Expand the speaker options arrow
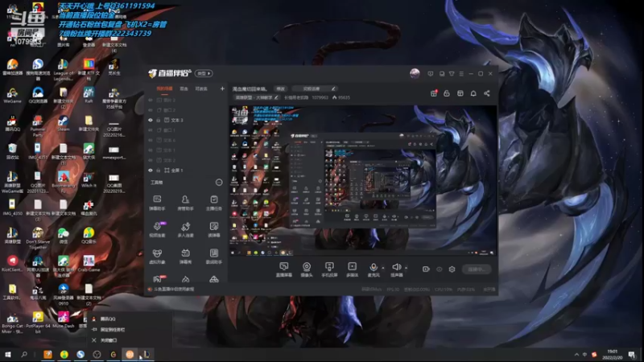Image resolution: width=644 pixels, height=362 pixels. click(x=407, y=268)
